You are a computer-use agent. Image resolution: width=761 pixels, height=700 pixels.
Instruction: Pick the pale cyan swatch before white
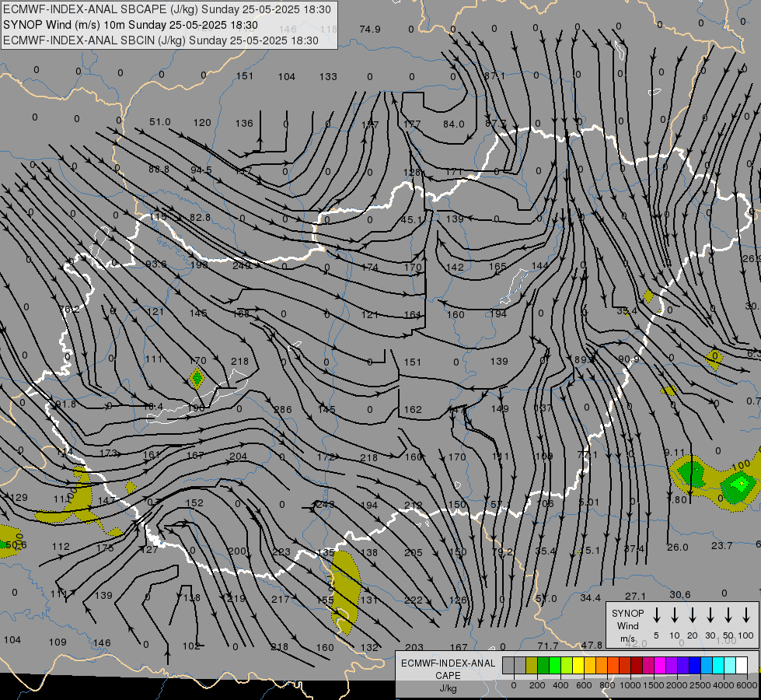tap(729, 666)
